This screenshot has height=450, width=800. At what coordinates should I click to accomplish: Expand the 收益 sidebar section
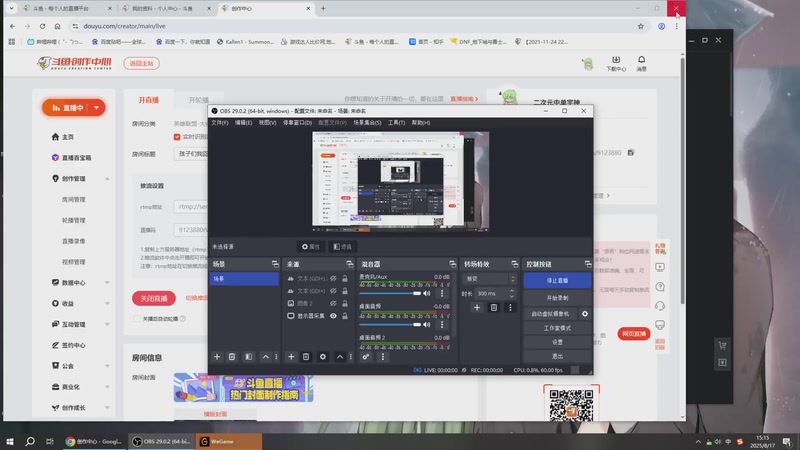(x=107, y=304)
